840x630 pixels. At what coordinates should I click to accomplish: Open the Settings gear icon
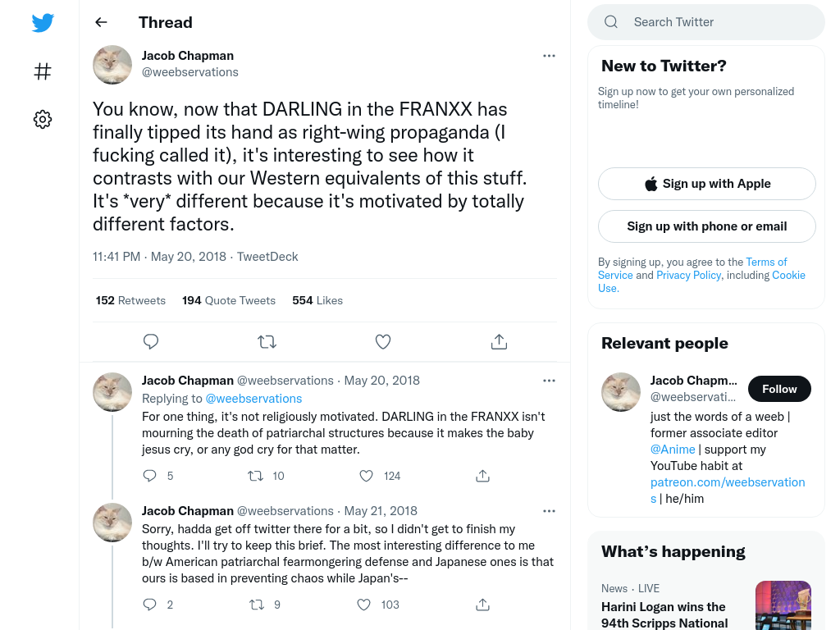43,119
